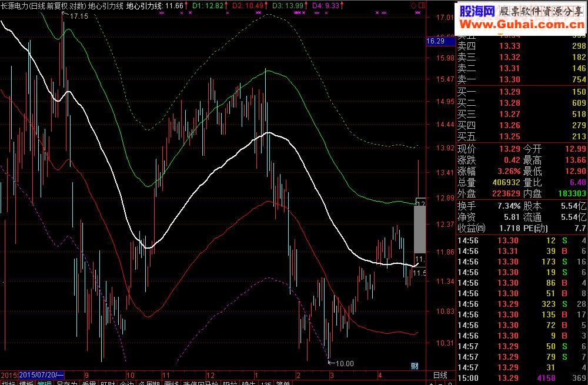Viewport: 588px width, 385px height.
Task: Click the 量比 6.40 value
Action: 578,183
